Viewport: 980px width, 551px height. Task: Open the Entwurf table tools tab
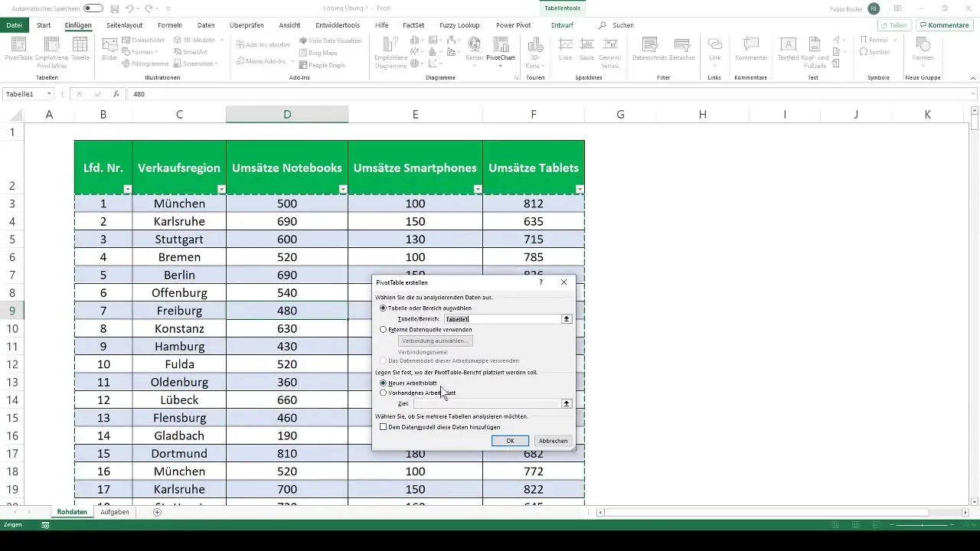click(562, 25)
